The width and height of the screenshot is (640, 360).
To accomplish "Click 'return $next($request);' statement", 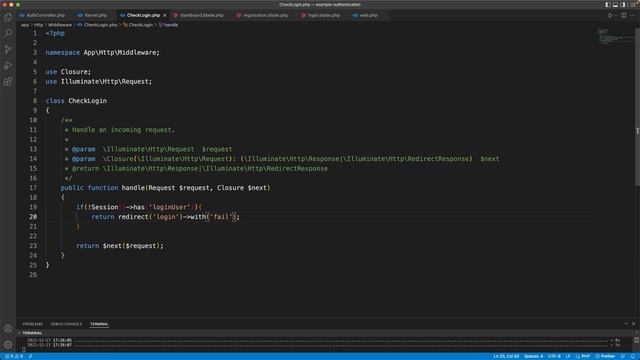I will 120,246.
